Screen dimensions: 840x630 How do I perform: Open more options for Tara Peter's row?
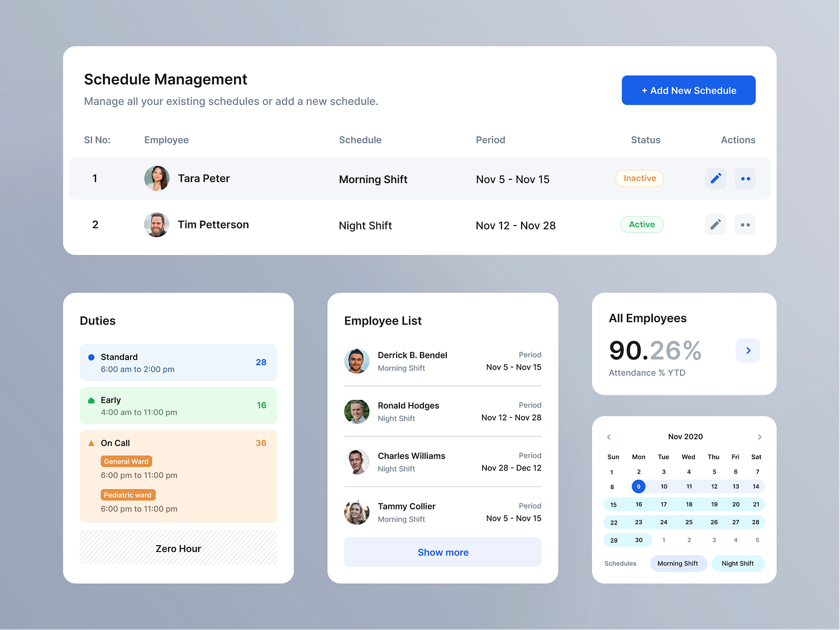[x=745, y=179]
